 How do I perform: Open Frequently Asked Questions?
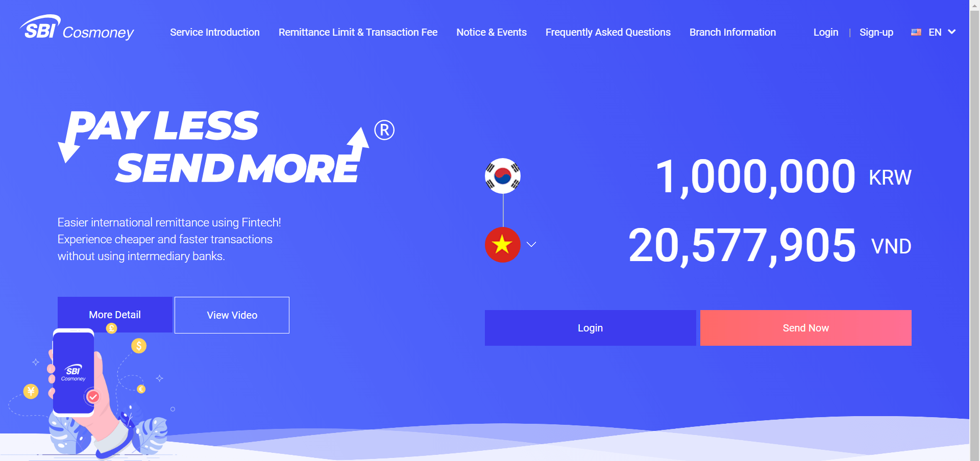pos(607,32)
